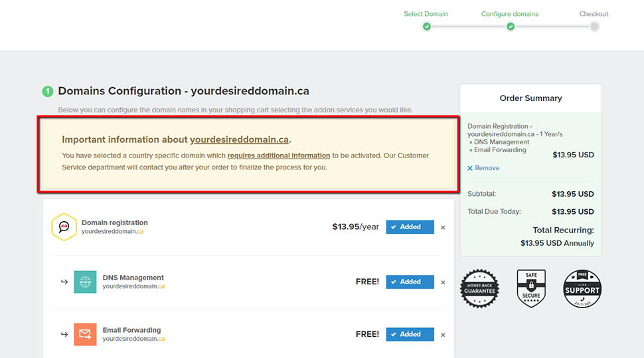Click the teal DNS Management globe icon
644x358 pixels.
click(85, 282)
